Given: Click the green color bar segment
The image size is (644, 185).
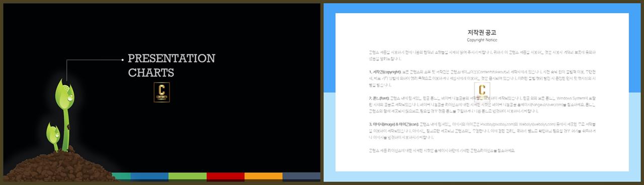Looking at the screenshot, I should pyautogui.click(x=188, y=176).
